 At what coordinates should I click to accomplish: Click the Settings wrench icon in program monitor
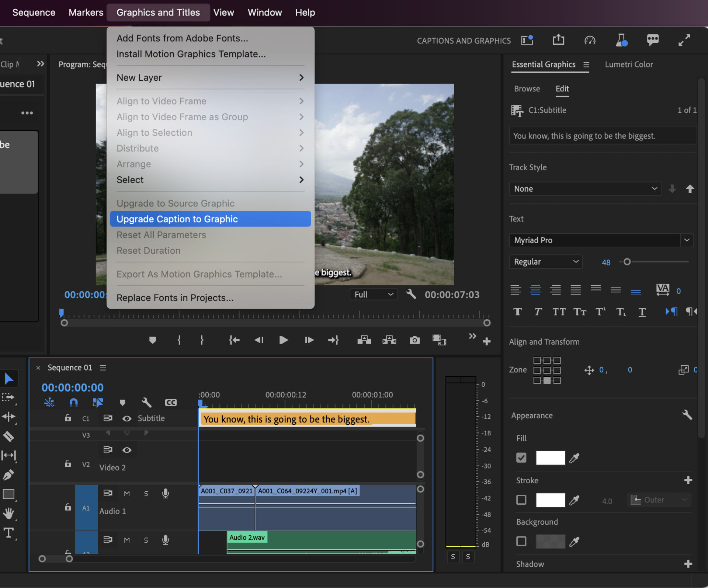point(412,294)
